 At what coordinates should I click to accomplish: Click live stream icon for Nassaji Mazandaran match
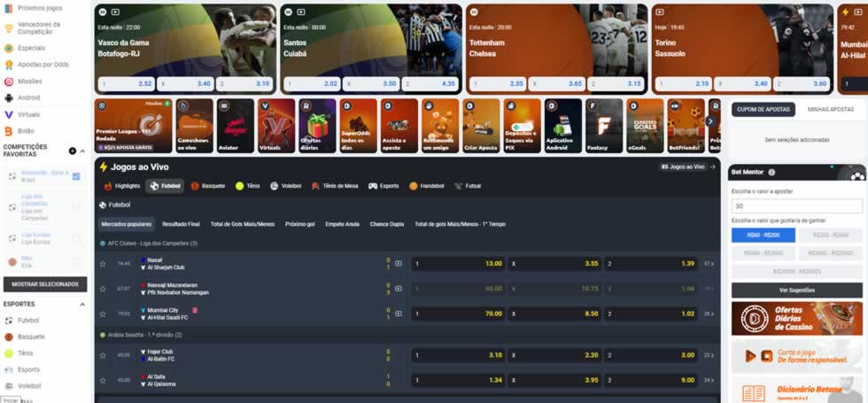pyautogui.click(x=398, y=289)
